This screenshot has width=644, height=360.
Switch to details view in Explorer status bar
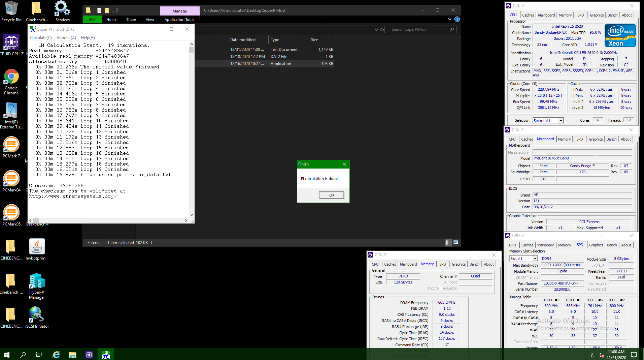click(x=447, y=242)
